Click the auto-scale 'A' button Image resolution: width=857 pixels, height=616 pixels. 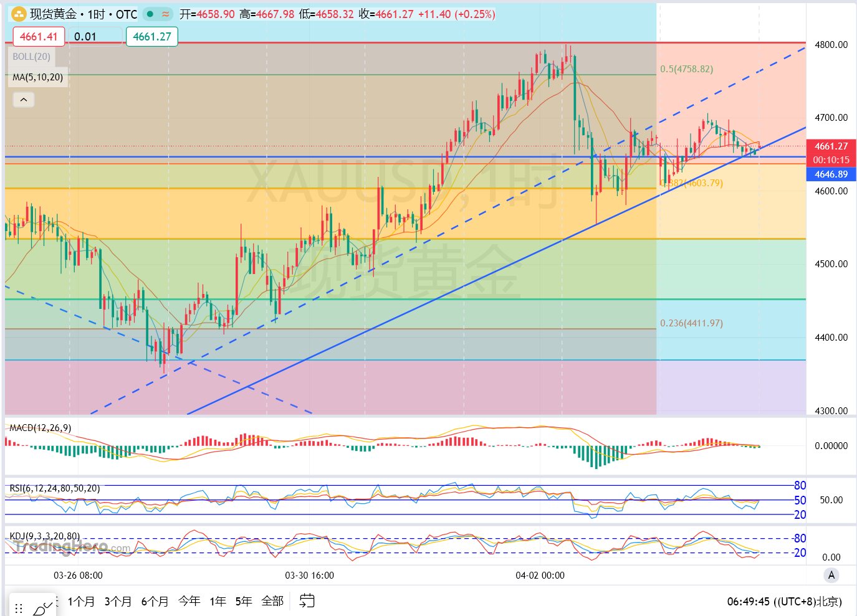tap(831, 576)
